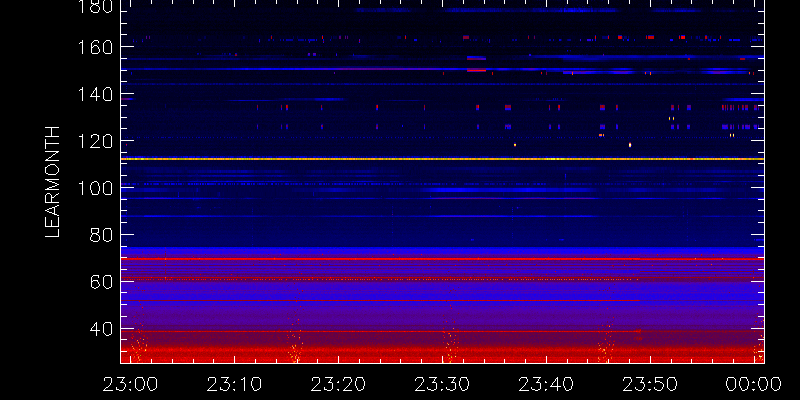Click the 23:00 time axis label
Screen dimensions: 800x400
point(130,384)
